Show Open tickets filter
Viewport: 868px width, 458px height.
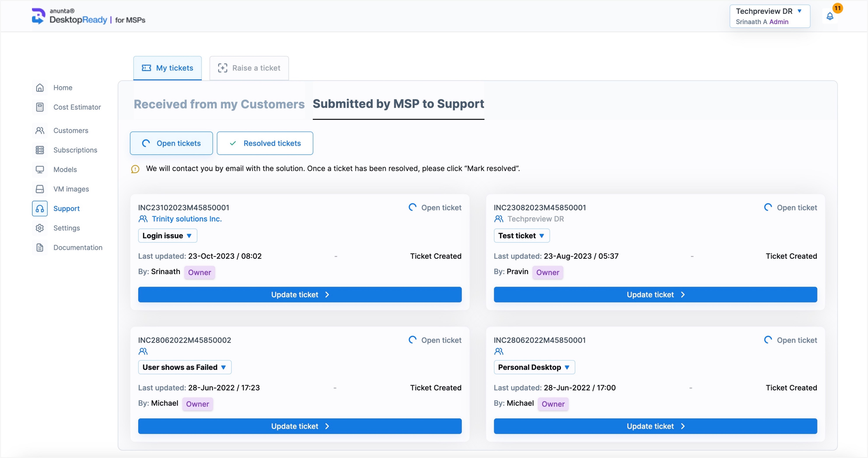[171, 143]
